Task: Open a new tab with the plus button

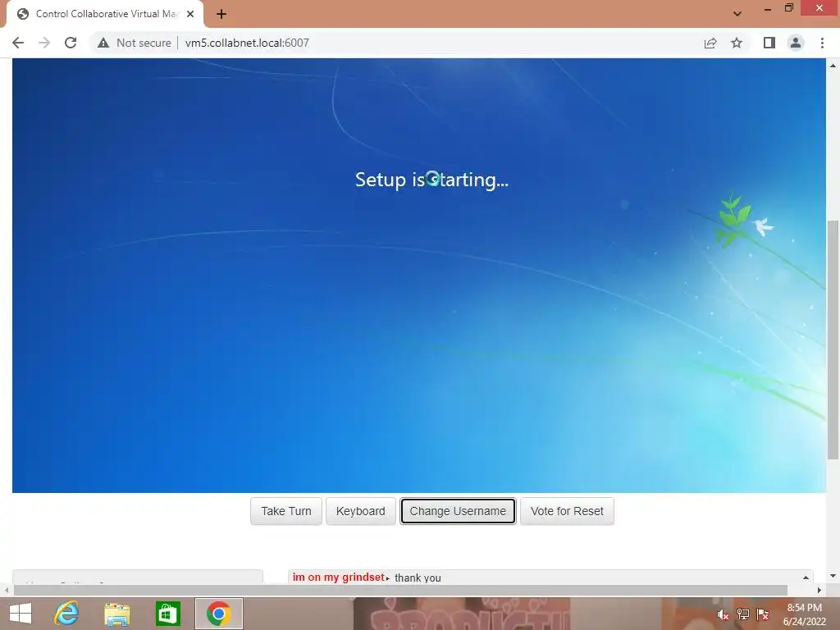Action: click(x=221, y=14)
